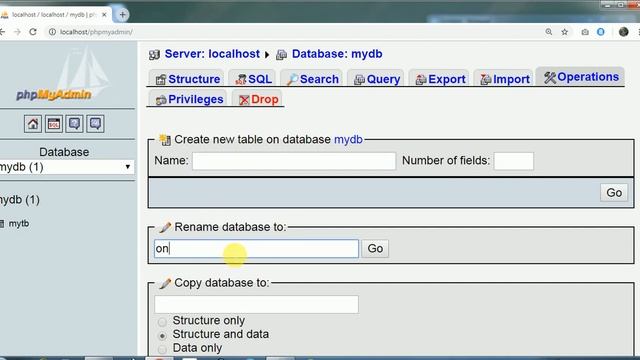The height and width of the screenshot is (360, 640).
Task: Select the Structure only radio button
Action: tap(162, 322)
